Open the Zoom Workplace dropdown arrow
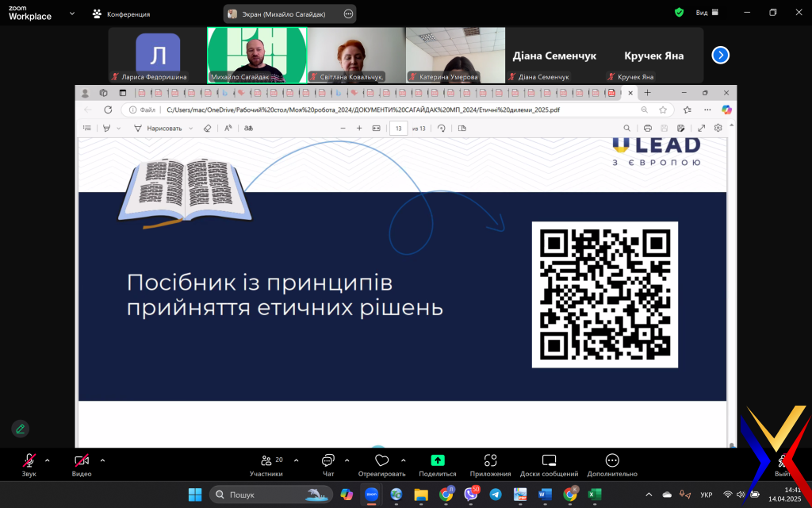The height and width of the screenshot is (508, 812). (72, 13)
